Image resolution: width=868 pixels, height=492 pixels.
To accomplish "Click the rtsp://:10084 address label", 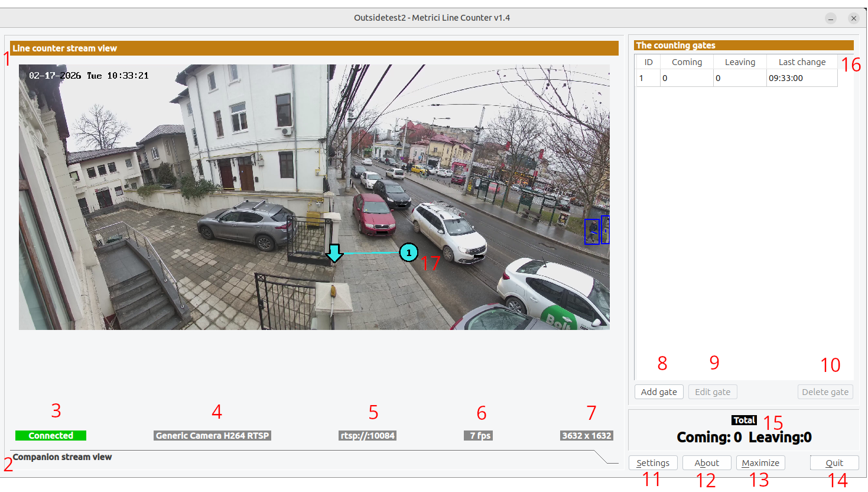I will click(x=368, y=436).
